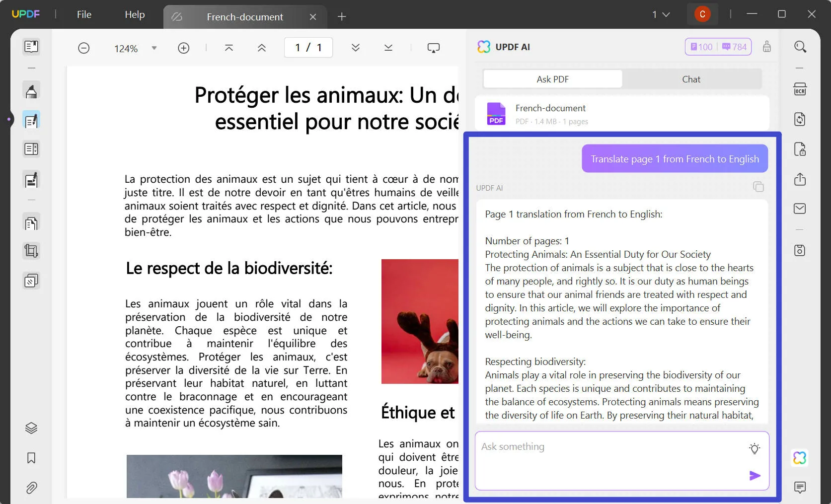Click the UPDF logo

tap(26, 14)
